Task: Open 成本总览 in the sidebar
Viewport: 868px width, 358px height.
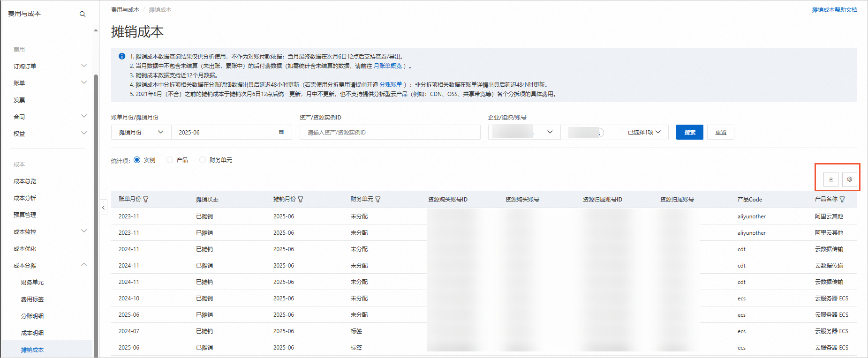Action: point(25,181)
